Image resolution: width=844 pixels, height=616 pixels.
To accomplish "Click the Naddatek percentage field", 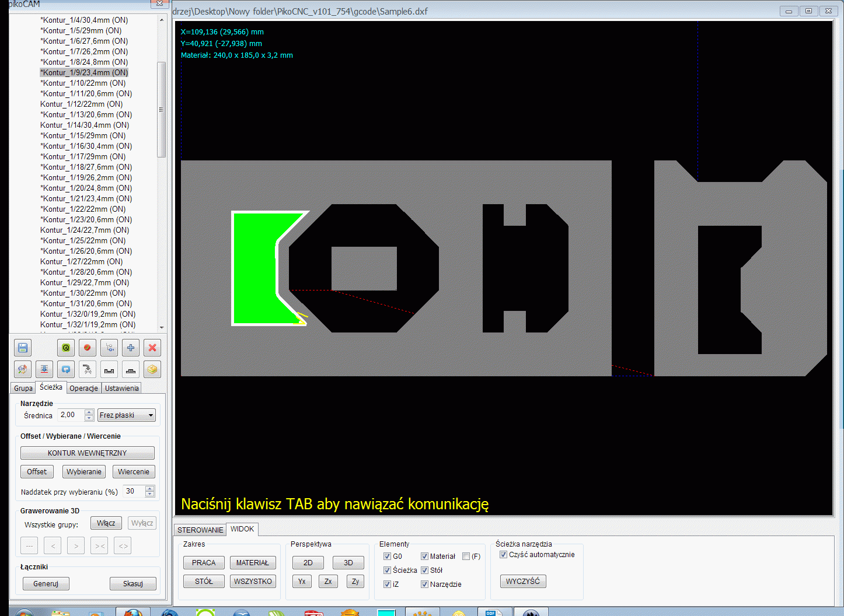I will [134, 491].
